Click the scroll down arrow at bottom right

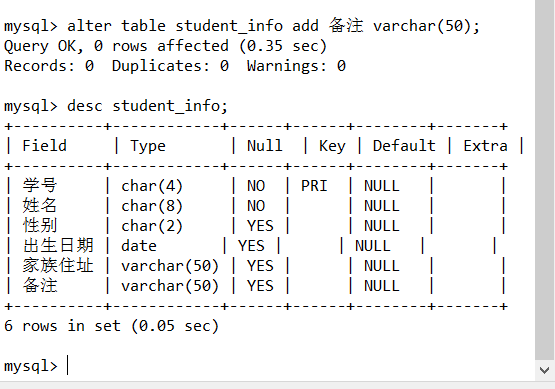click(544, 371)
